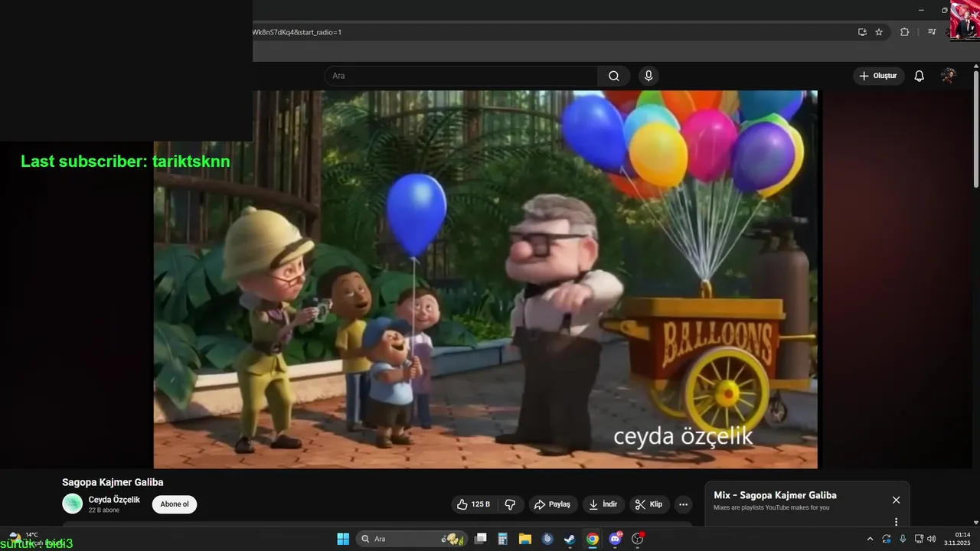Activate voice search microphone icon

click(648, 76)
